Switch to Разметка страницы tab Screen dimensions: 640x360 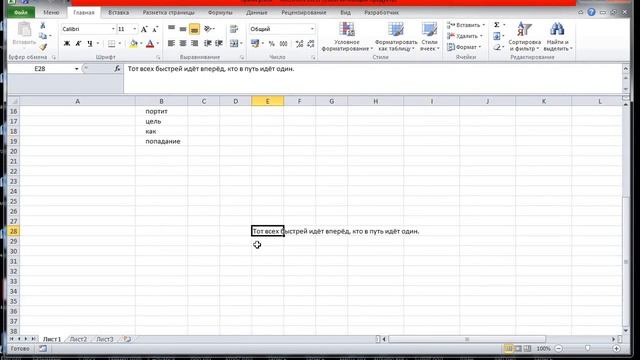click(x=169, y=13)
